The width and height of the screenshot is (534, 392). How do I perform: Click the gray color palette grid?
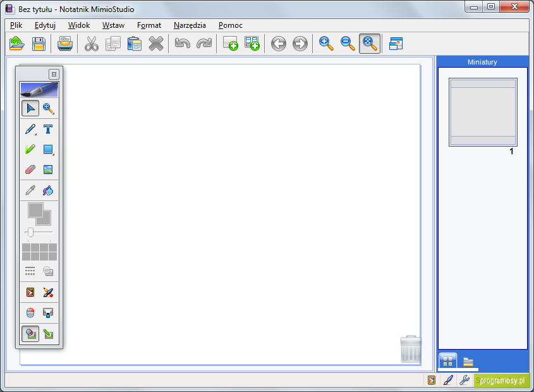point(40,252)
